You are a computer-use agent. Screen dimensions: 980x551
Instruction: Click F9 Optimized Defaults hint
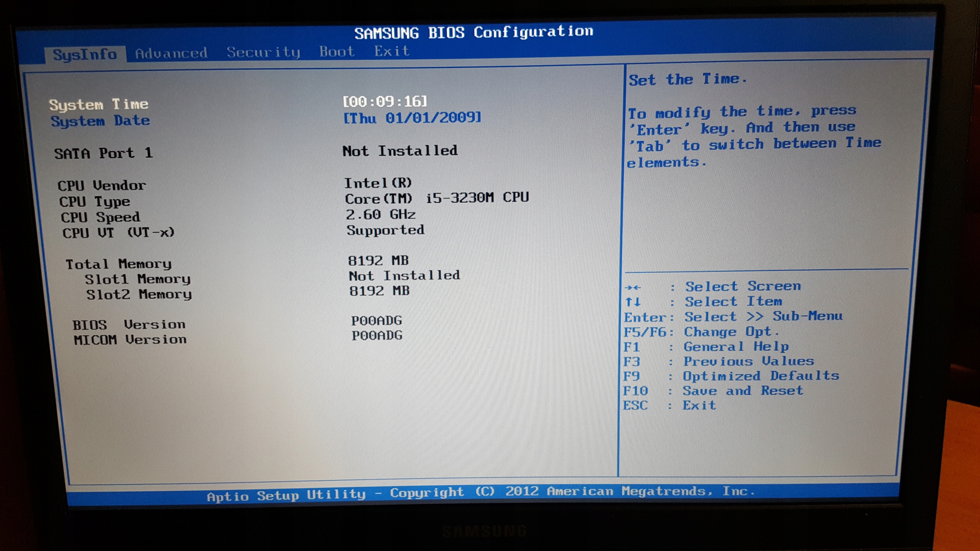click(730, 376)
